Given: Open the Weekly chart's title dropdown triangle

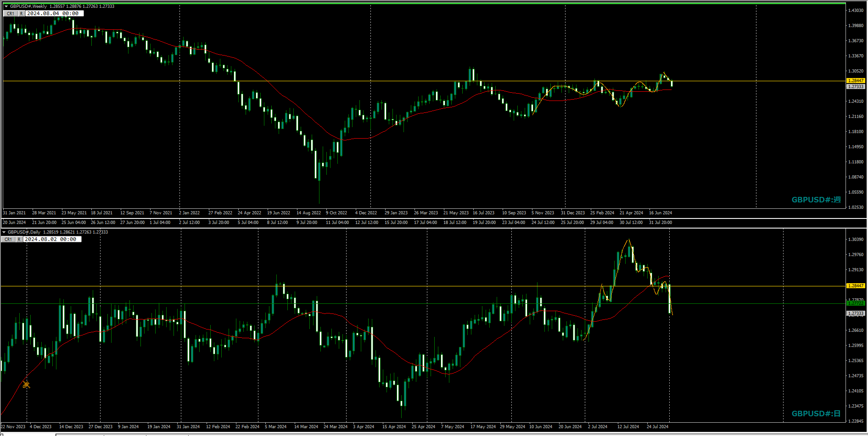Looking at the screenshot, I should [6, 6].
